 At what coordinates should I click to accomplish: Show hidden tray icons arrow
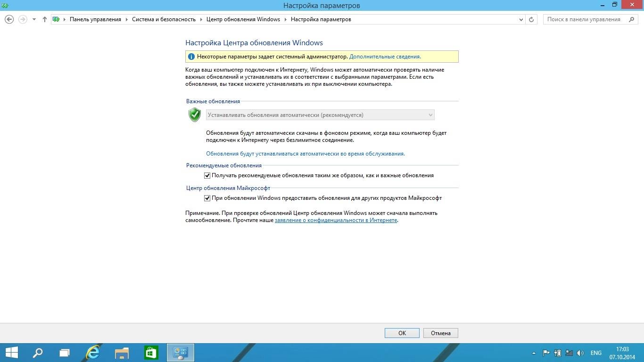(534, 353)
